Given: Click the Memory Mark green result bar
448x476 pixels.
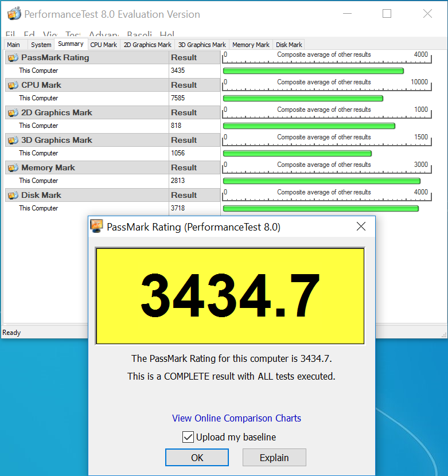Looking at the screenshot, I should coord(322,181).
